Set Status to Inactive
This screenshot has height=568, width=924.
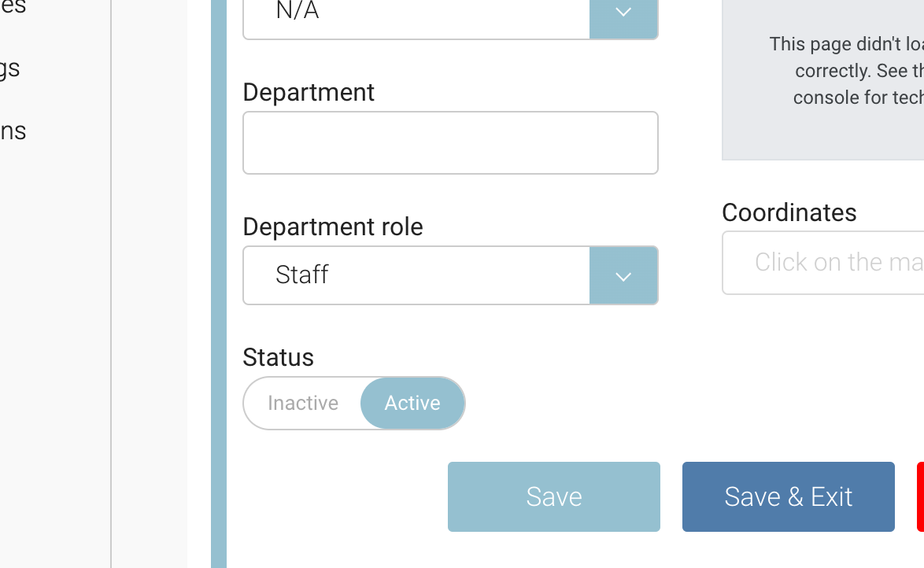tap(303, 404)
